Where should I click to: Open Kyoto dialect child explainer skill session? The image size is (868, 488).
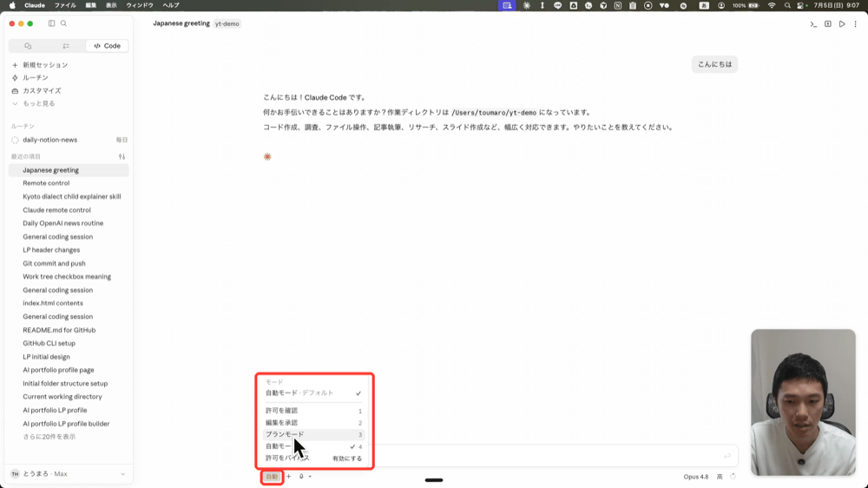pyautogui.click(x=69, y=196)
